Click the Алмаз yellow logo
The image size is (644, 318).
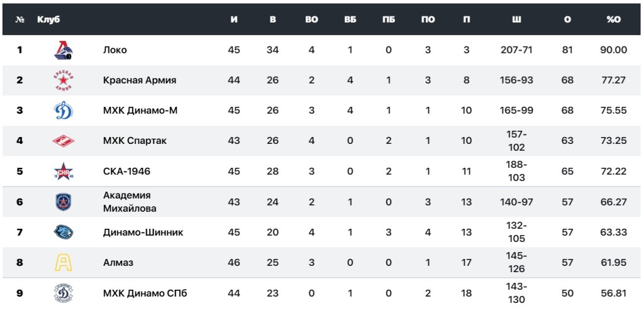coord(64,263)
